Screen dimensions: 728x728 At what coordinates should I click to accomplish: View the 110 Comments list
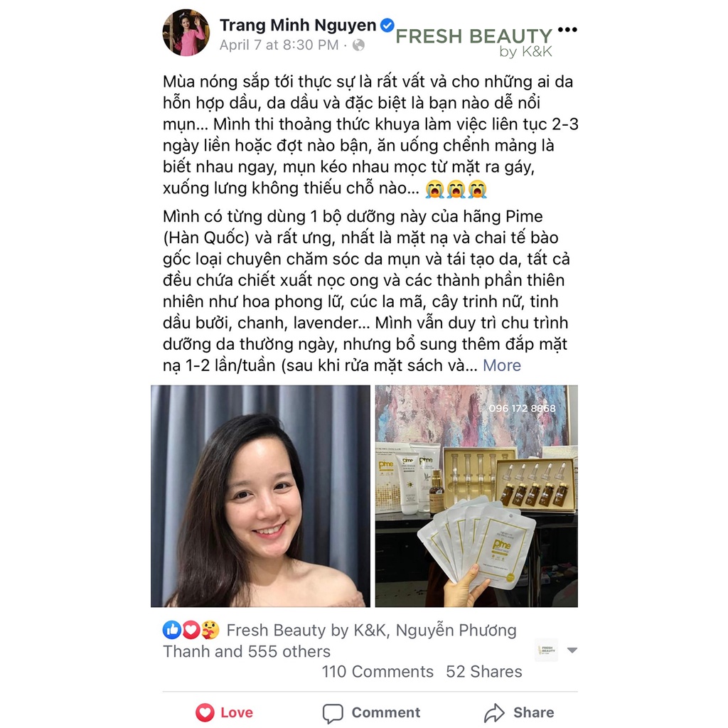click(378, 671)
